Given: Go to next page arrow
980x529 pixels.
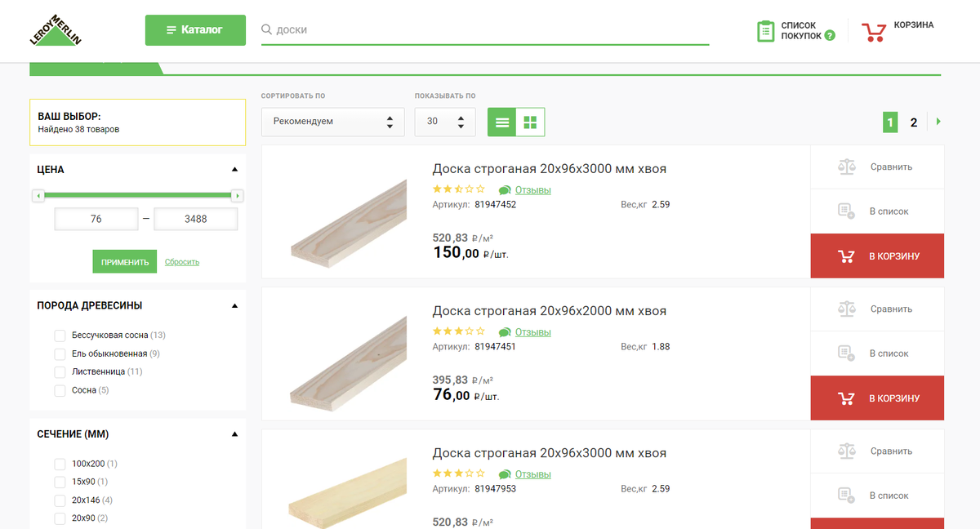Looking at the screenshot, I should coord(938,122).
